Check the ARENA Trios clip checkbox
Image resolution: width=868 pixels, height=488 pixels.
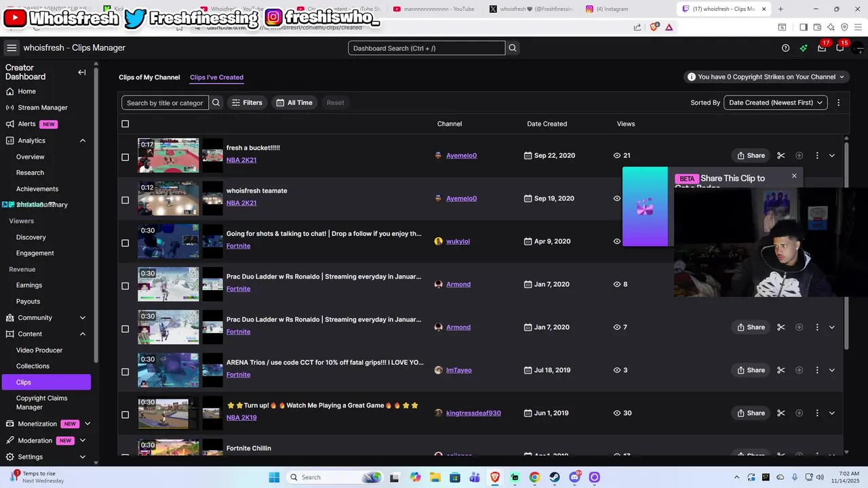125,371
